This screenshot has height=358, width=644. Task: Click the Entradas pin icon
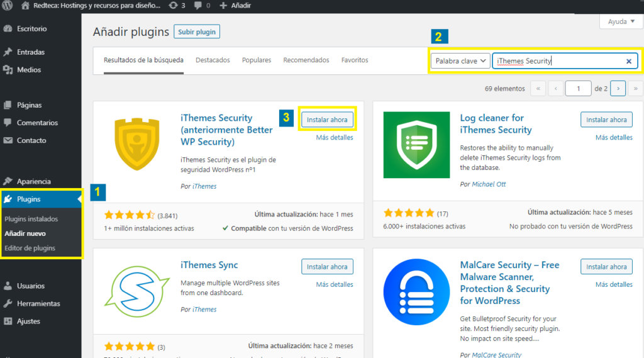8,52
